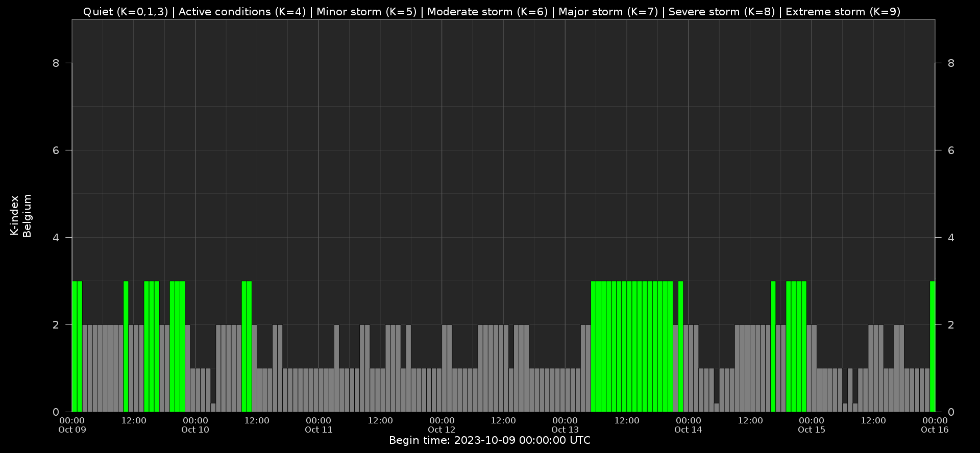Click the last green bar at chart's right edge
The height and width of the screenshot is (453, 980).
(933, 347)
